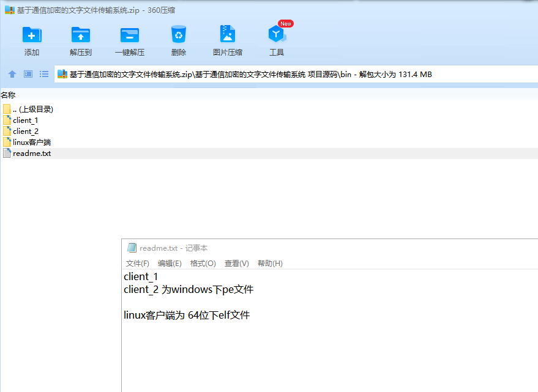This screenshot has width=538, height=392.
Task: Click the red New badge on 工具
Action: (x=285, y=24)
